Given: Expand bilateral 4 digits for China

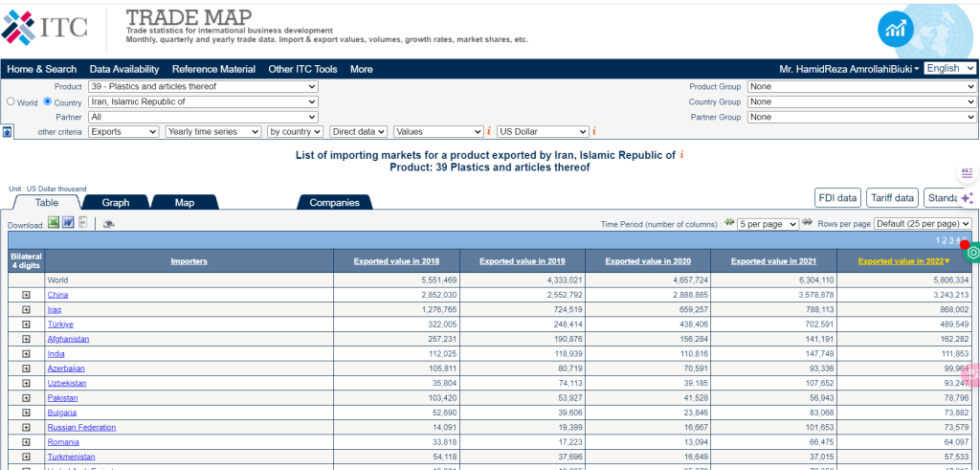Looking at the screenshot, I should (26, 295).
